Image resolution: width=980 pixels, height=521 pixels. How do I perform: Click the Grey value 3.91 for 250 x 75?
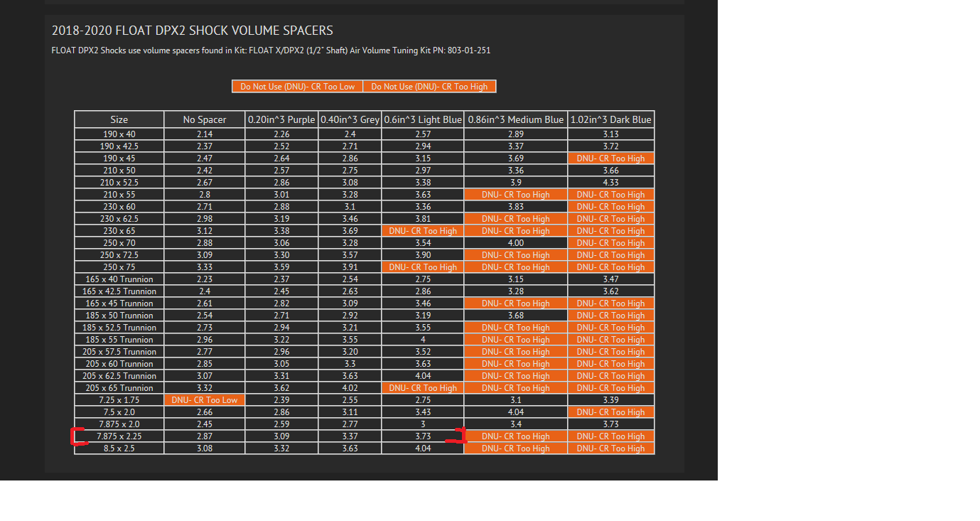[350, 267]
